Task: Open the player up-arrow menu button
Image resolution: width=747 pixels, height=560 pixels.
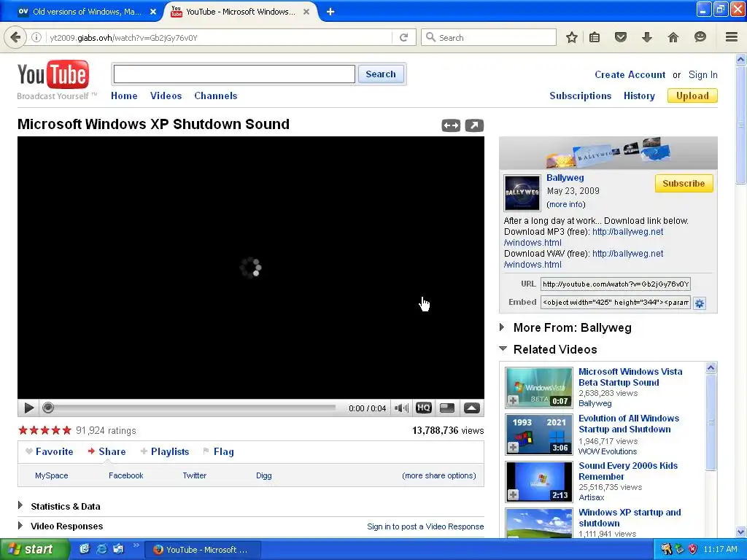Action: pos(472,408)
